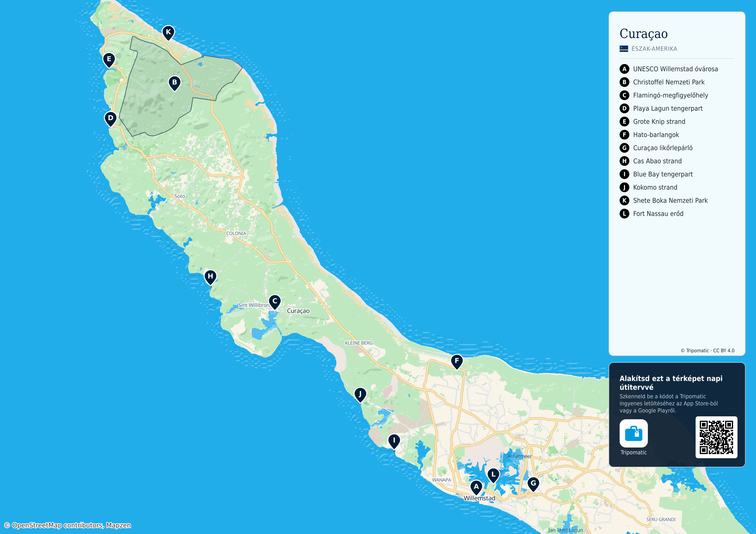The width and height of the screenshot is (756, 534).
Task: Click map pin L near Asfaltmeer
Action: coord(493,475)
